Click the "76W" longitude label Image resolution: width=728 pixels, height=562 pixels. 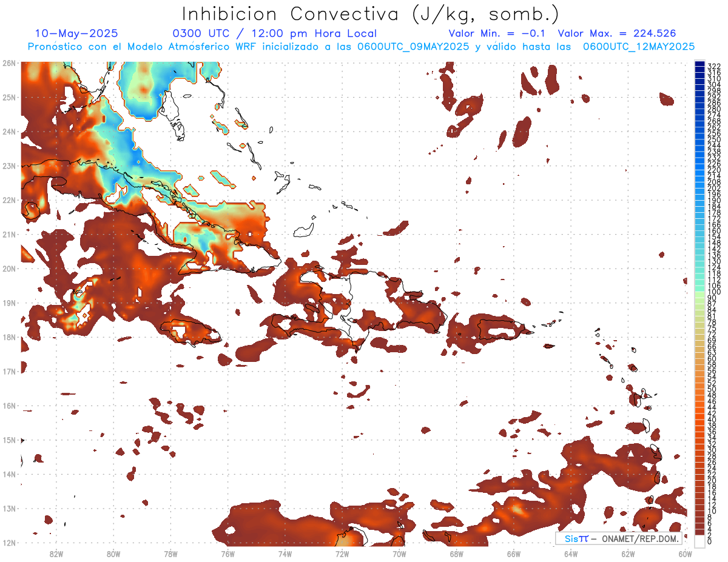pos(227,554)
